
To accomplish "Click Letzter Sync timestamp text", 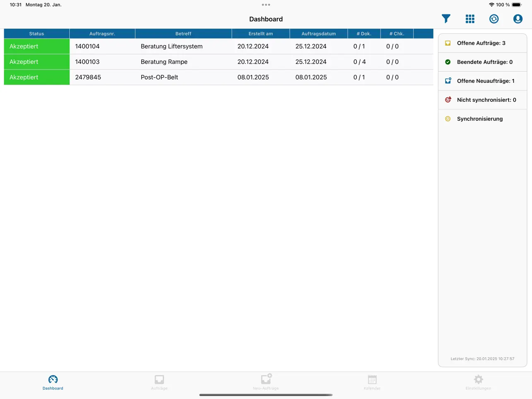I will 483,359.
